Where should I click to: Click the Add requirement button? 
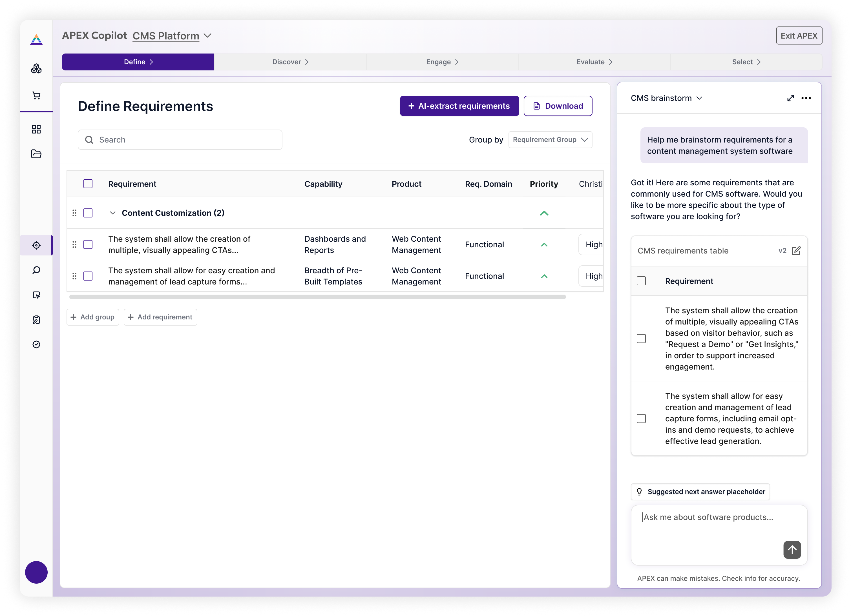pos(160,317)
